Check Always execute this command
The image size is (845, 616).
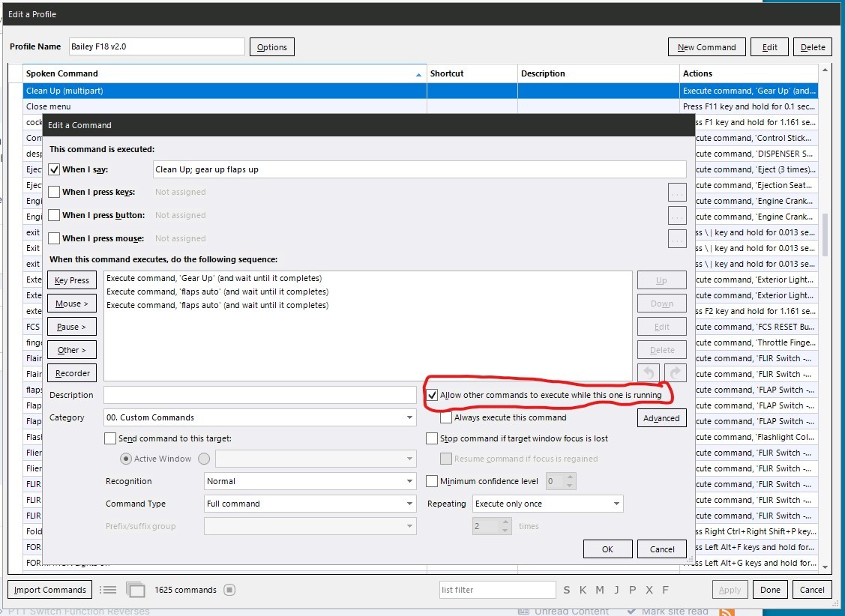point(446,418)
